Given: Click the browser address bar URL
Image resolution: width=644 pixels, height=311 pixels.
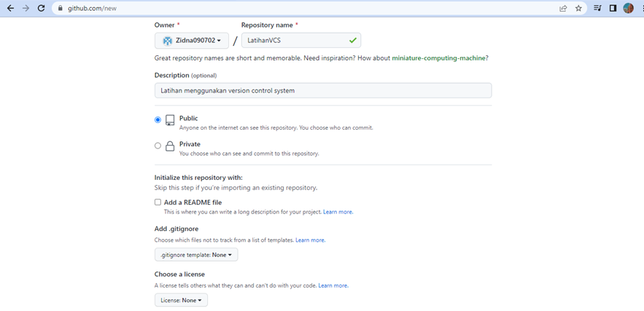Looking at the screenshot, I should [x=92, y=8].
